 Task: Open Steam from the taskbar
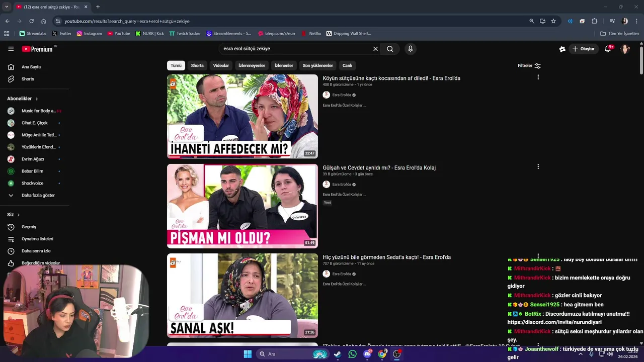click(337, 354)
